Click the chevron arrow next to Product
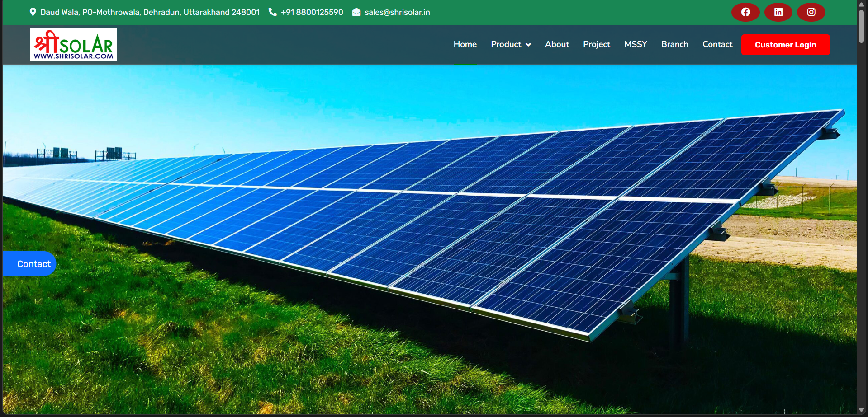Viewport: 868px width, 417px height. pos(528,45)
